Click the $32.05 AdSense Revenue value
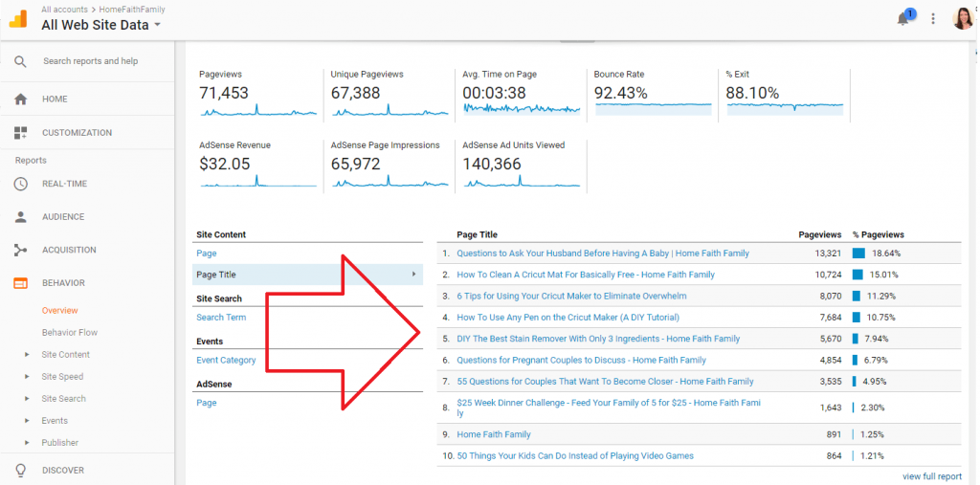Viewport: 980px width, 485px height. click(224, 164)
